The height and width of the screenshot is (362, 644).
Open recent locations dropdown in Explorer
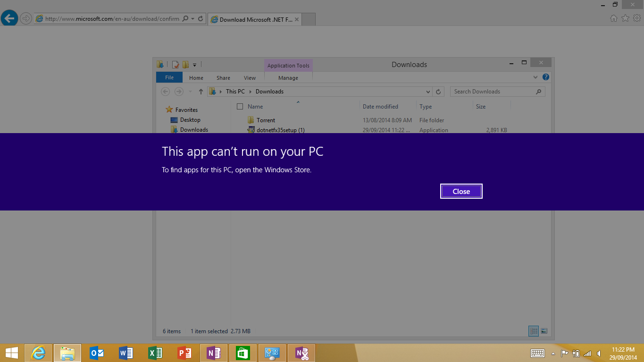[x=190, y=92]
